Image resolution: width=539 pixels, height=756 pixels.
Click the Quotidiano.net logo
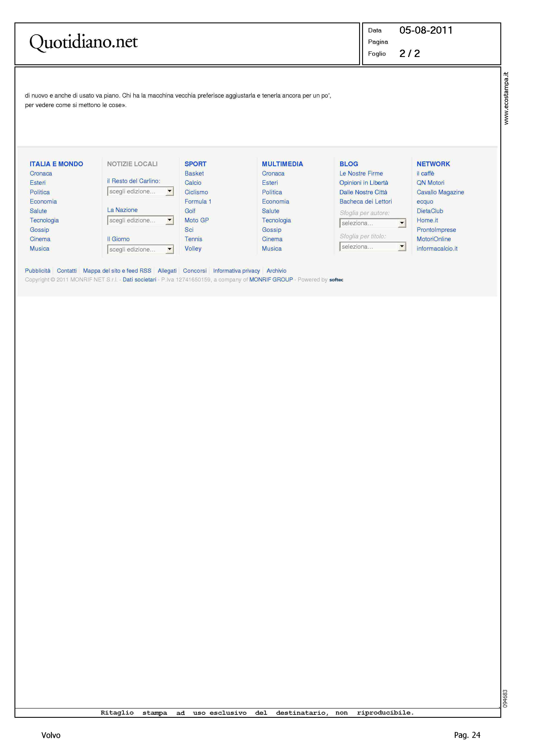83,42
